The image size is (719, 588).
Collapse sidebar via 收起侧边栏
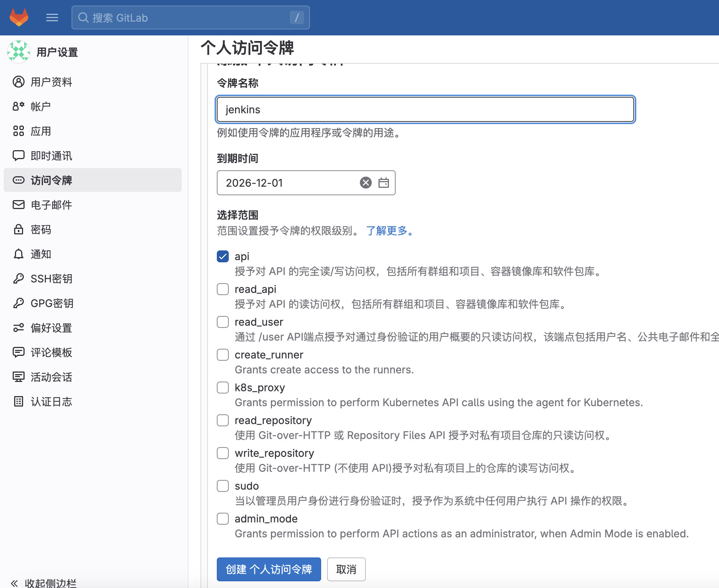click(44, 583)
